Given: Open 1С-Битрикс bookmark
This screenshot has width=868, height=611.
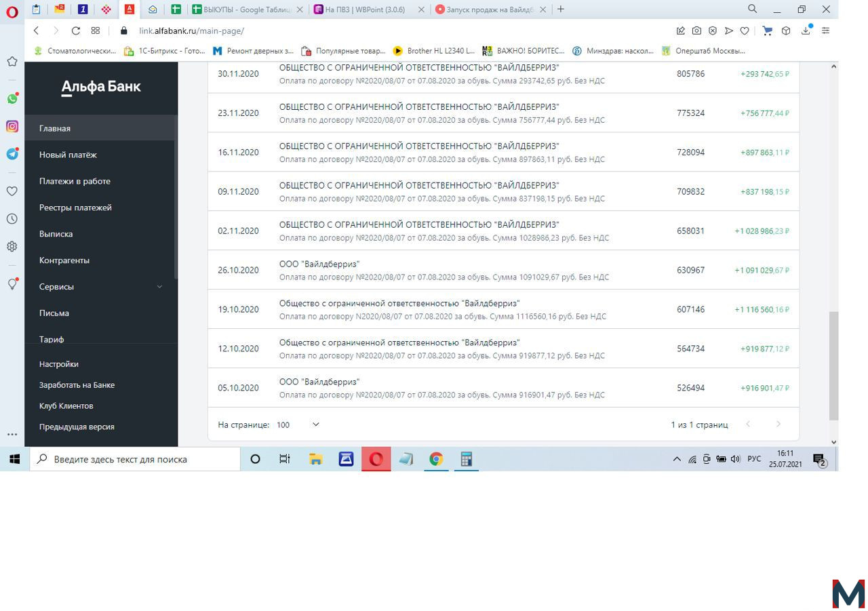Looking at the screenshot, I should [164, 51].
